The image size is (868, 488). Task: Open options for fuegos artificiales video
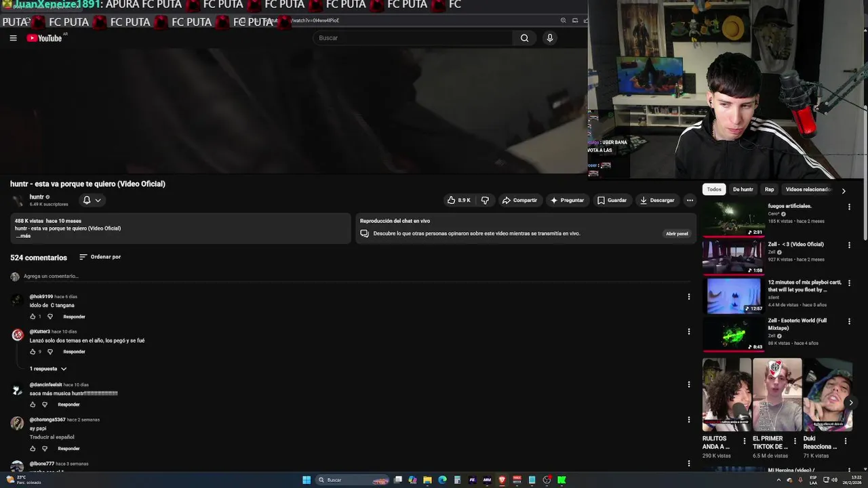pyautogui.click(x=849, y=207)
